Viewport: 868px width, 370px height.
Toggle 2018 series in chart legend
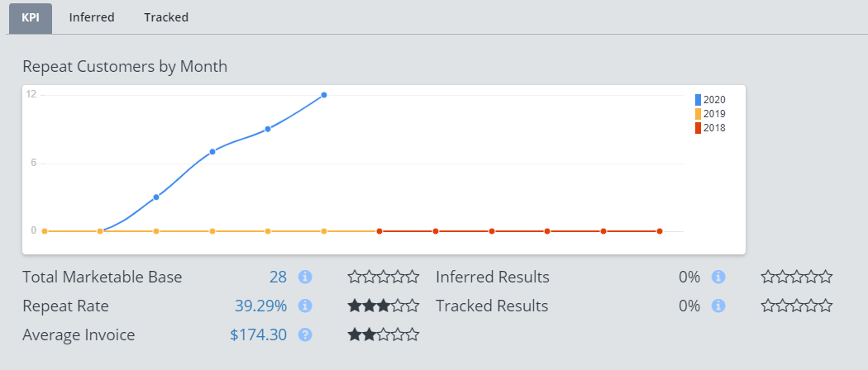pos(710,128)
